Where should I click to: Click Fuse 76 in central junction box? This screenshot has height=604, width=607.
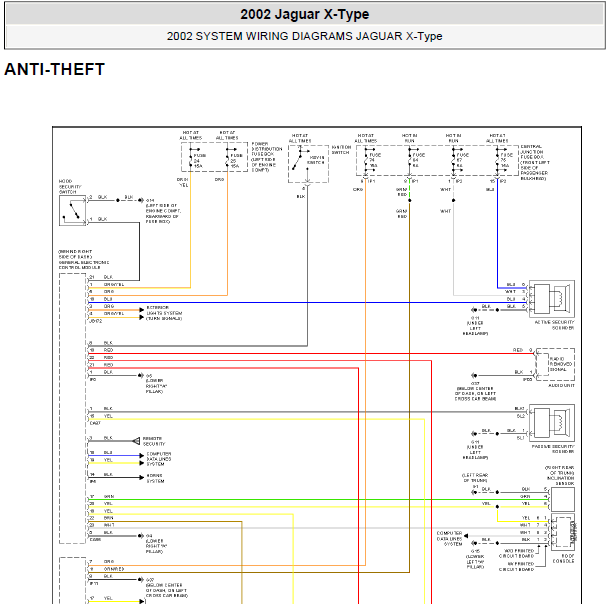point(502,160)
